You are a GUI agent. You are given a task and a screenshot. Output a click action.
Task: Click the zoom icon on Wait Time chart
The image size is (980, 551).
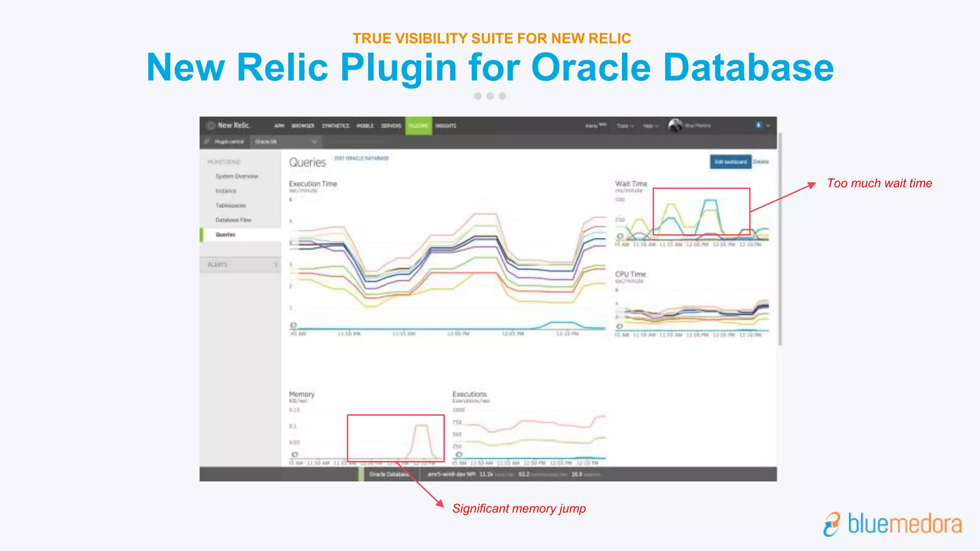tap(620, 236)
